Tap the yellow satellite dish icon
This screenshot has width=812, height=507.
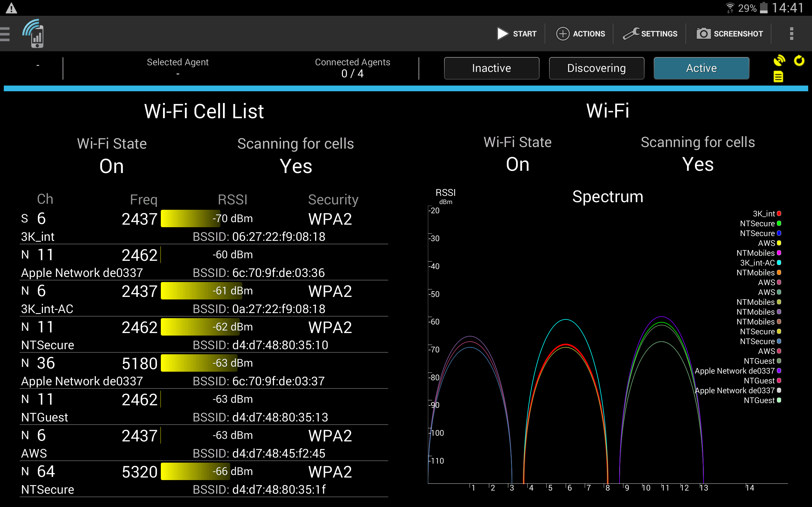pyautogui.click(x=779, y=60)
